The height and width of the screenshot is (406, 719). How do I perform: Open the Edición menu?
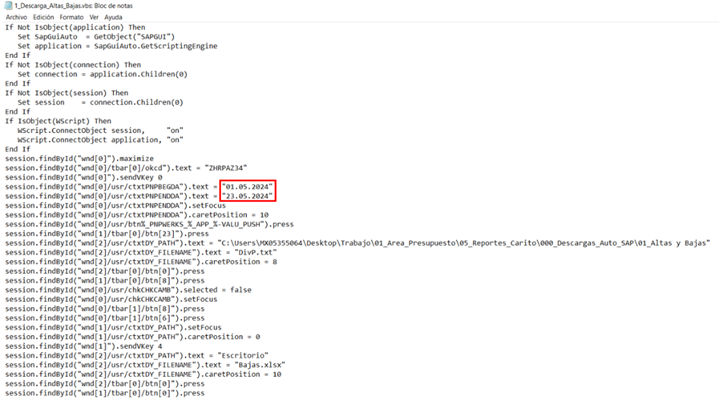44,18
